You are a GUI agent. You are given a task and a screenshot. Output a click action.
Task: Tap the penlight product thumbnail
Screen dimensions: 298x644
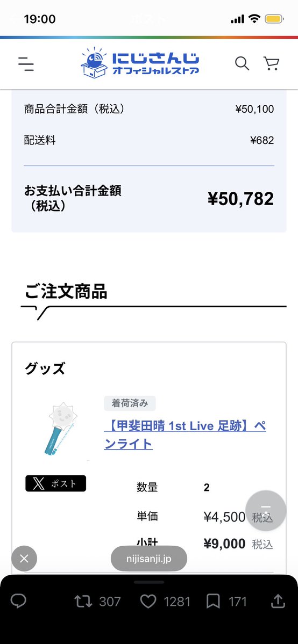[62, 429]
